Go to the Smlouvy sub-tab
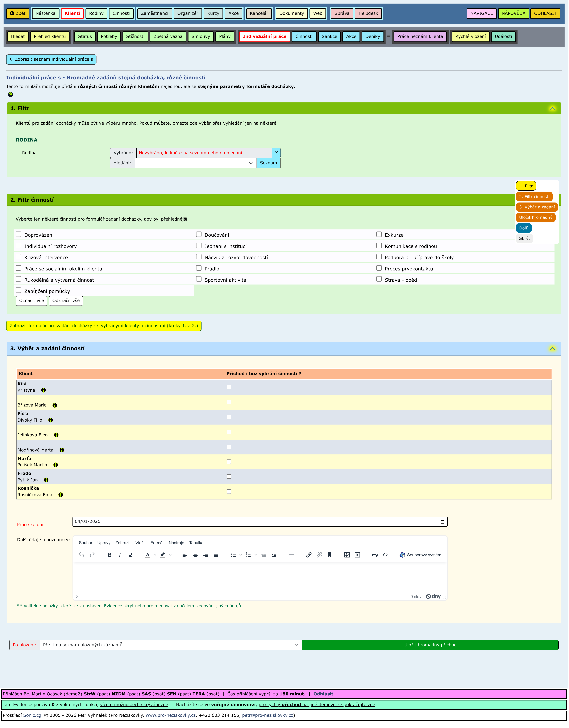 tap(201, 37)
